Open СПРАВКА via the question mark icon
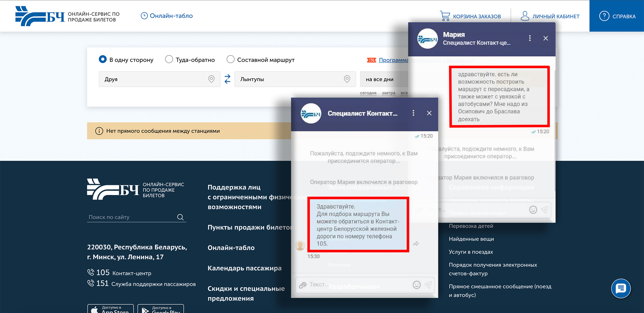This screenshot has height=313, width=644. point(604,16)
